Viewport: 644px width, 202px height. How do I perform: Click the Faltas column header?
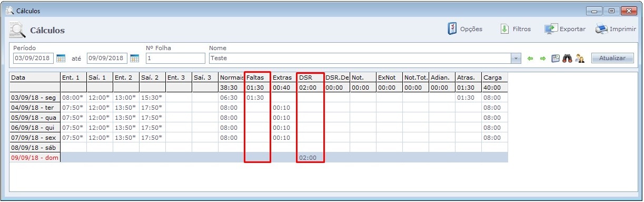[258, 78]
